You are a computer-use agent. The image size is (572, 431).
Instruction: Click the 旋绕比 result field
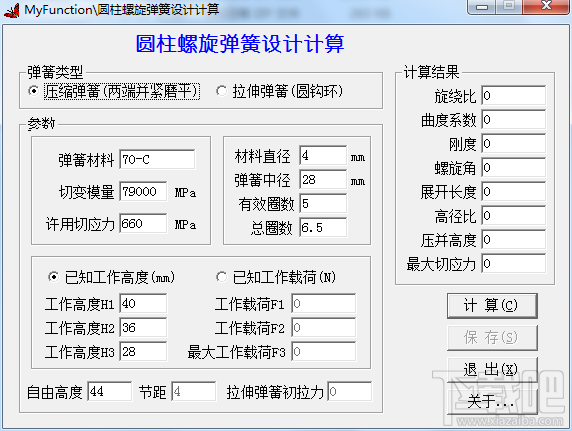514,96
